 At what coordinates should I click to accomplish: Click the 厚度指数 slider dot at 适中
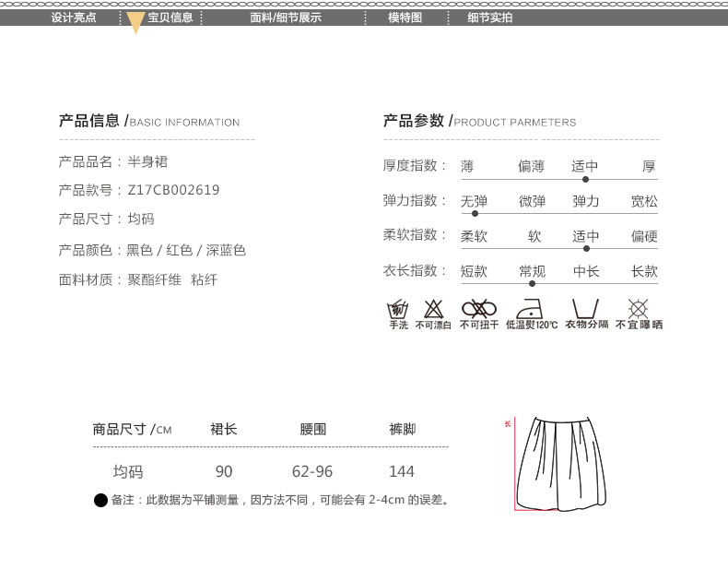[x=585, y=180]
